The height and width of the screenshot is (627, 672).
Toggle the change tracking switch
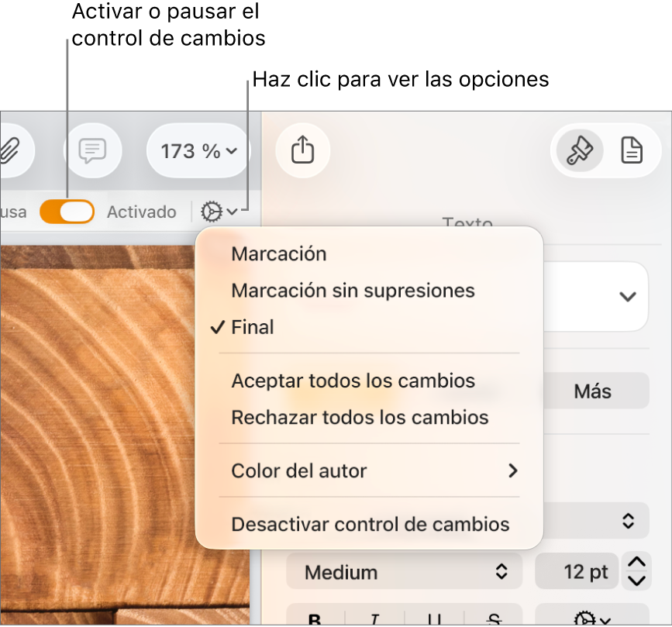(67, 212)
